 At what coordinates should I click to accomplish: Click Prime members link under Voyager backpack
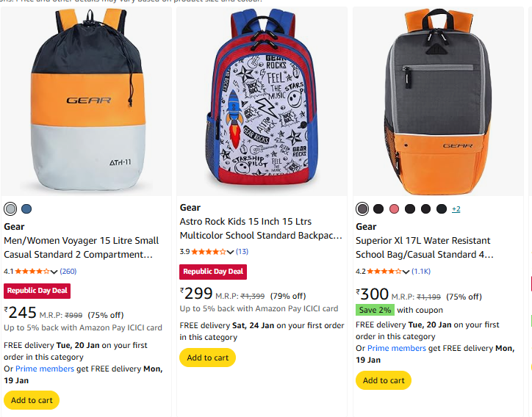(x=44, y=369)
